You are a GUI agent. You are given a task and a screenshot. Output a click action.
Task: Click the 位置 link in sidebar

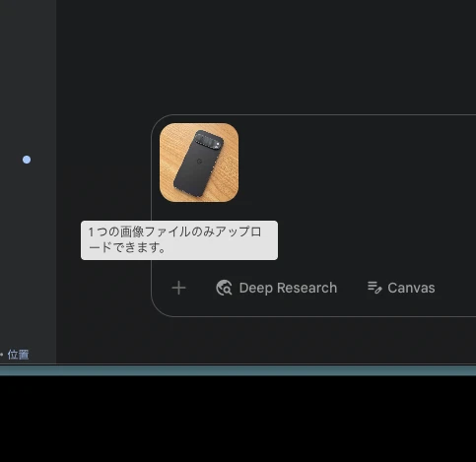coord(18,355)
